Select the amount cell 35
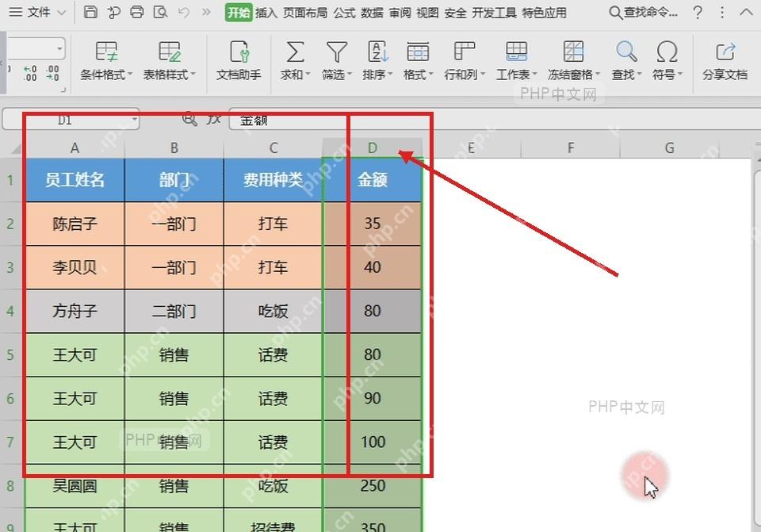Image resolution: width=761 pixels, height=532 pixels. pyautogui.click(x=373, y=224)
